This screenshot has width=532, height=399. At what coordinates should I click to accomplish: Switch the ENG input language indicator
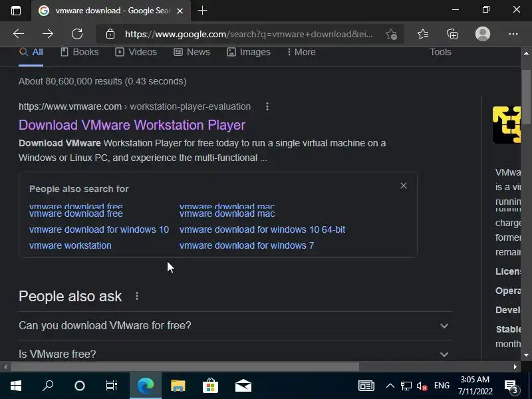(442, 386)
